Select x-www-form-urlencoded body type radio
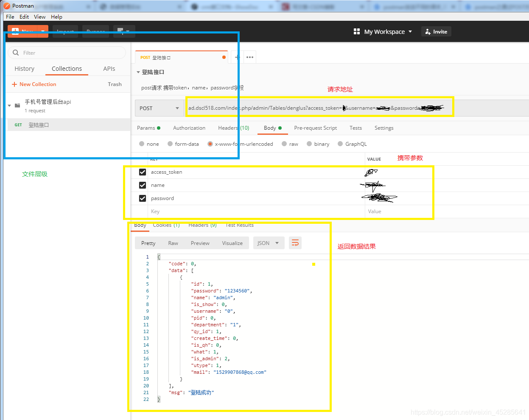This screenshot has width=529, height=420. (x=210, y=144)
